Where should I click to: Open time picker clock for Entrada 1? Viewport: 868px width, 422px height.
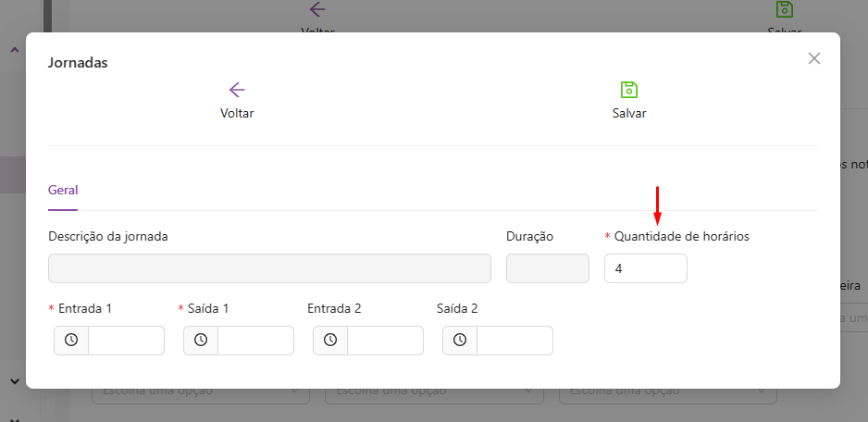[x=71, y=341]
